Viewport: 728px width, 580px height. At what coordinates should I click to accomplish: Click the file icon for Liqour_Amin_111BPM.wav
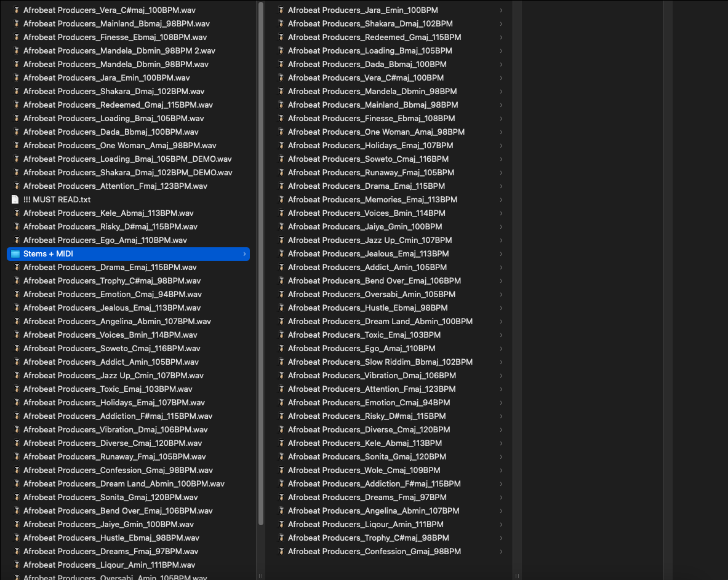16,565
